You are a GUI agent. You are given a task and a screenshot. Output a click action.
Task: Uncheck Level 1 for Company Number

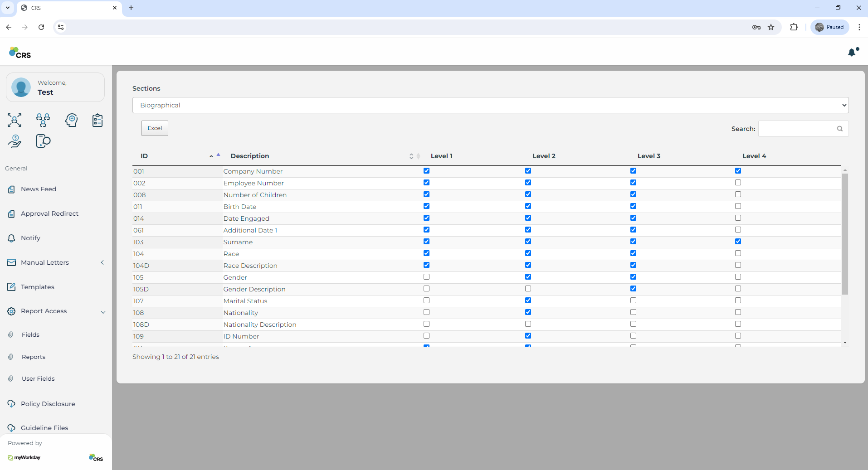[x=426, y=171]
